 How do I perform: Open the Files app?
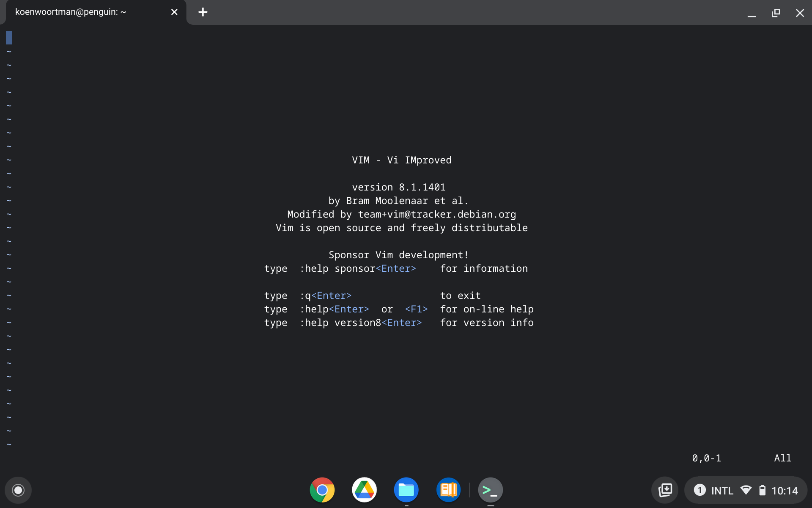click(x=406, y=490)
